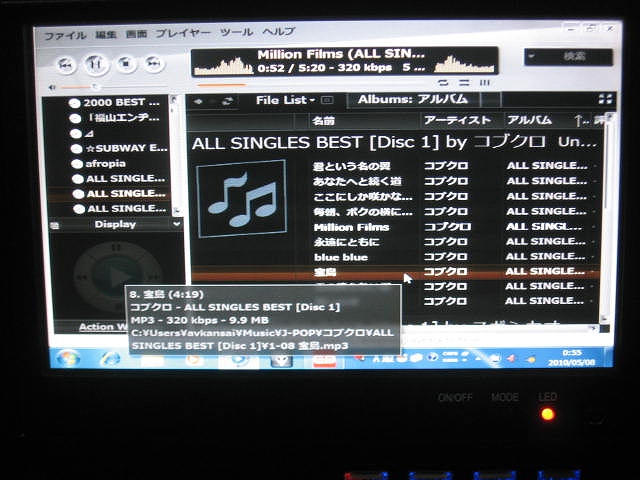
Task: Expand the Display panel dropdown arrow
Action: click(177, 224)
